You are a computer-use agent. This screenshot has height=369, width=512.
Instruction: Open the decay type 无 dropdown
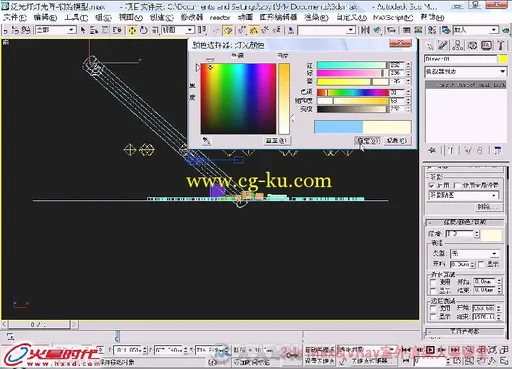pos(474,254)
